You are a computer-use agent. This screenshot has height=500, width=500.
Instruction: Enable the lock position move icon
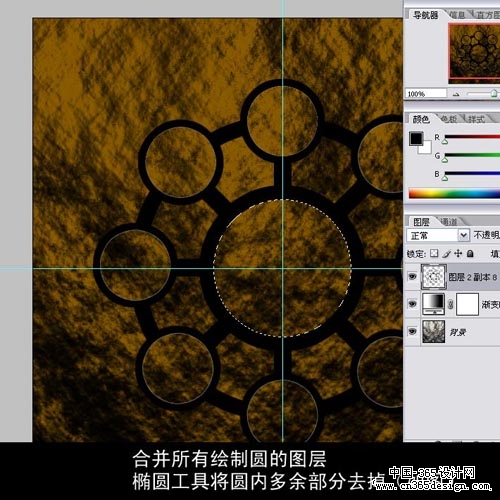[458, 254]
